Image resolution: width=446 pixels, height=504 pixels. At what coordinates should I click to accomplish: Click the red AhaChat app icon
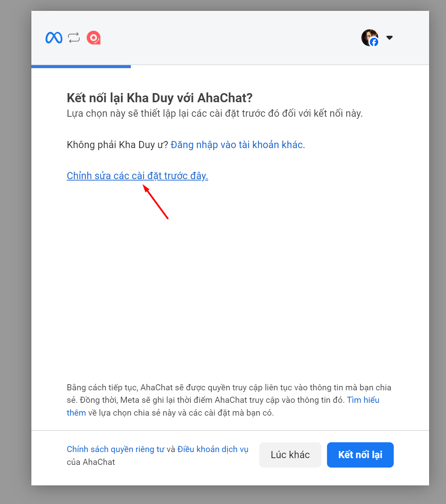pyautogui.click(x=94, y=38)
